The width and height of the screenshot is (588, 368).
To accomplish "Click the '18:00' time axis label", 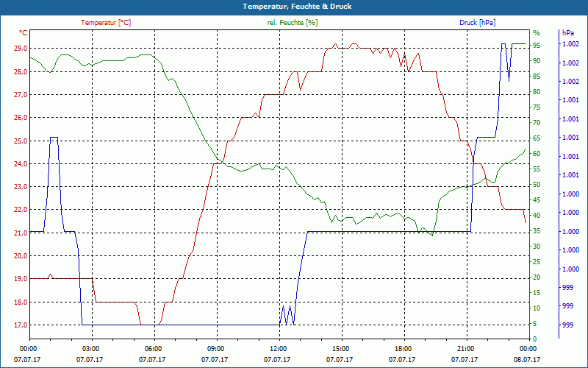I will tap(403, 348).
